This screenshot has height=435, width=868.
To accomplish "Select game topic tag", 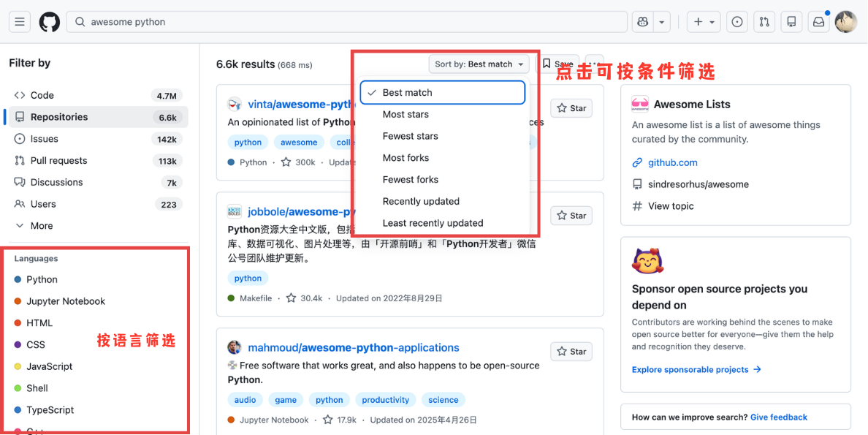I will coord(286,399).
